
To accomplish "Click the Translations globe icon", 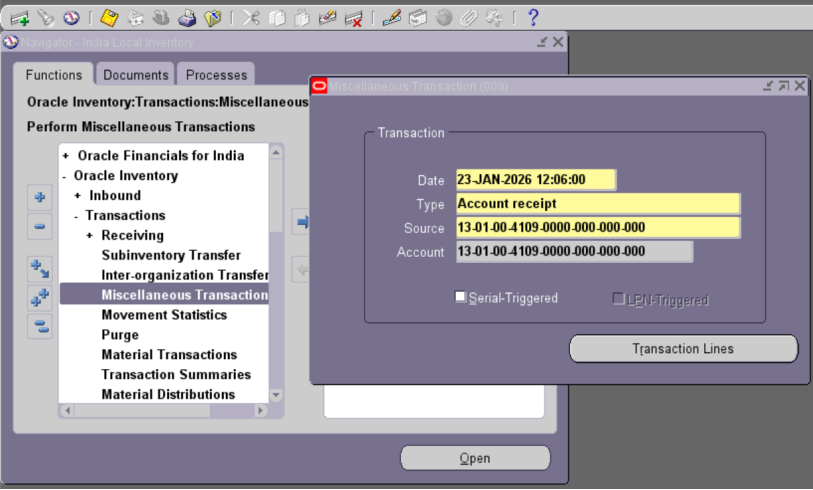I will point(443,19).
